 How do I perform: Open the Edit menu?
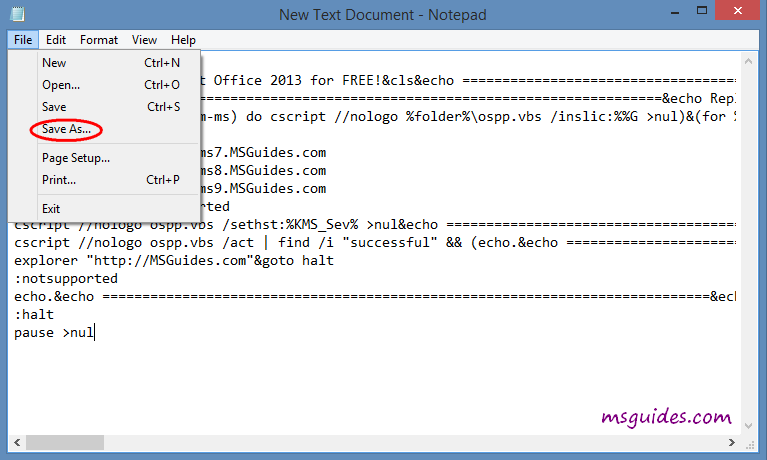point(56,40)
